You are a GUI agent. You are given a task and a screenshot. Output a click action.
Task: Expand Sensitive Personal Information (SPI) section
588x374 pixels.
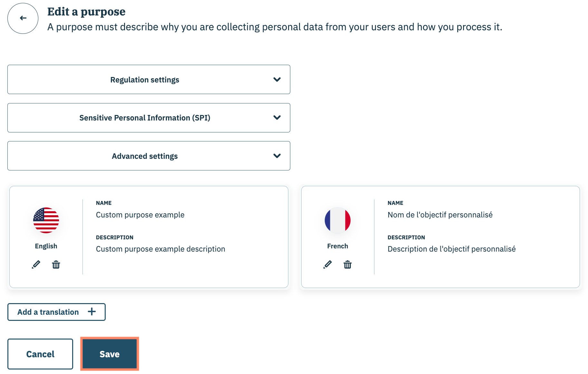pos(145,118)
